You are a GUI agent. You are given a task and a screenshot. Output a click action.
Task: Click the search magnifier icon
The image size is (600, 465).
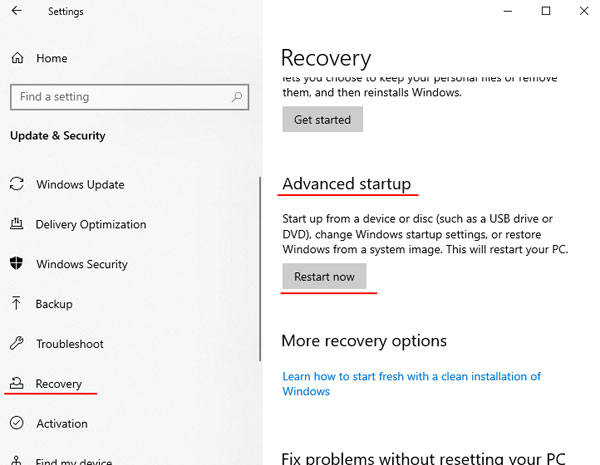tap(237, 97)
